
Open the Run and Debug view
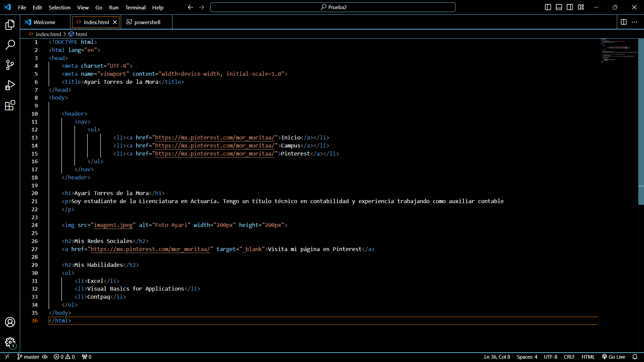[x=10, y=85]
